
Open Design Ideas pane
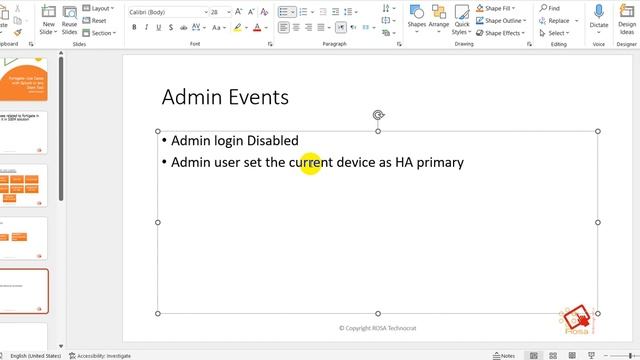pyautogui.click(x=627, y=19)
